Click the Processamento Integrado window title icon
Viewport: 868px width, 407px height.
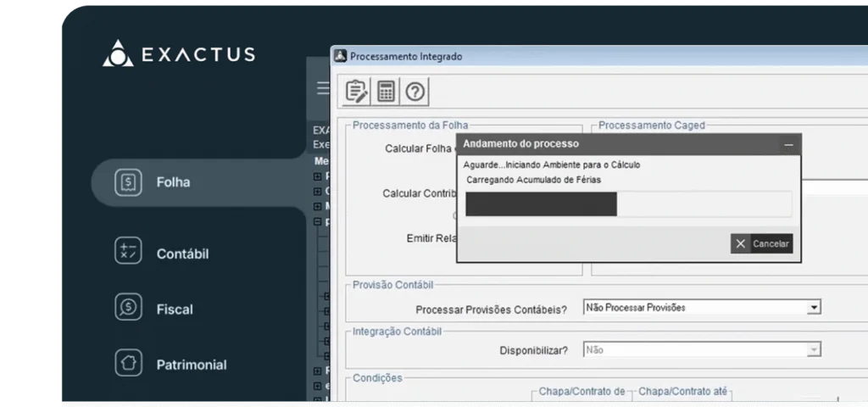[x=341, y=57]
